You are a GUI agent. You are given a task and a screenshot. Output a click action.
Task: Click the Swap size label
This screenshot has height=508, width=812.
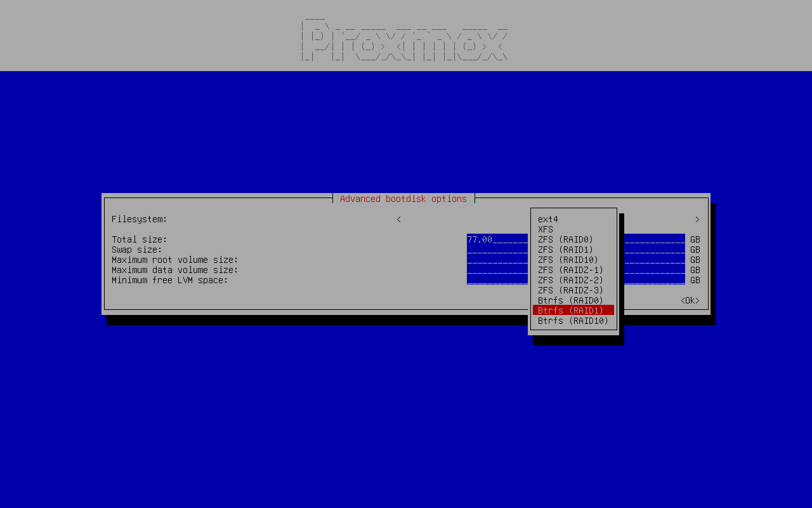137,250
